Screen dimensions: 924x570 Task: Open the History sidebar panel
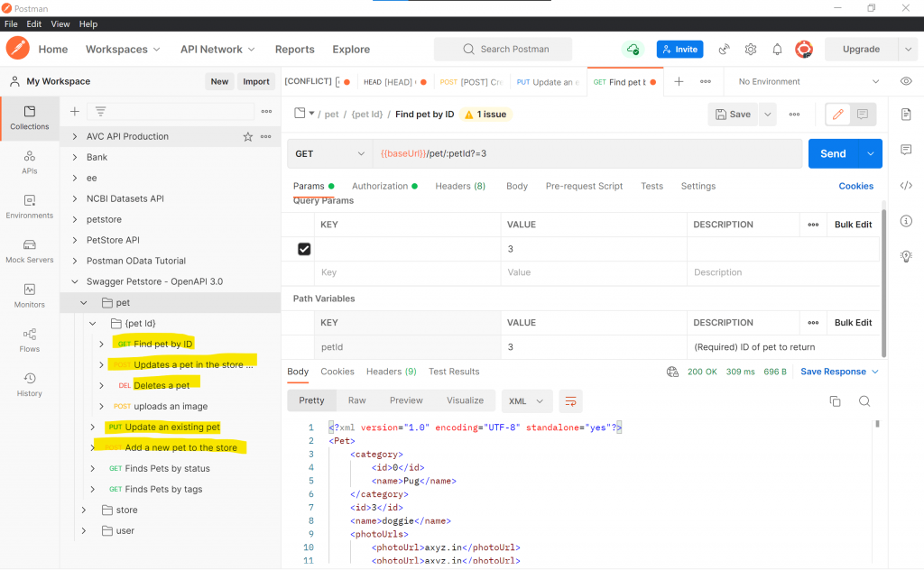click(30, 384)
